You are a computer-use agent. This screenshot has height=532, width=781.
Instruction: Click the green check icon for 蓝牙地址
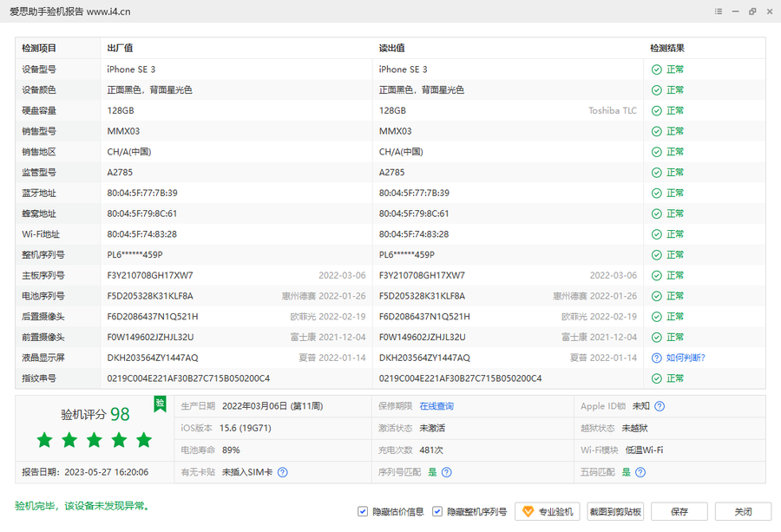pos(657,193)
